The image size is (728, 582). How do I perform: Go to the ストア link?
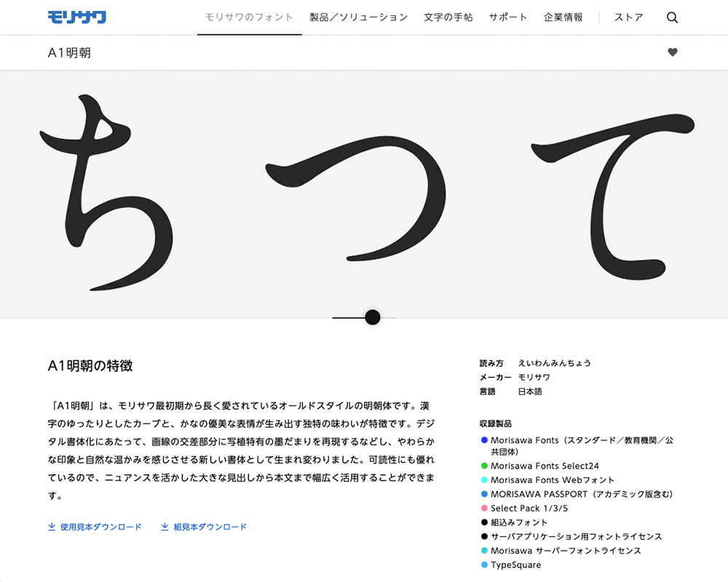(x=629, y=17)
